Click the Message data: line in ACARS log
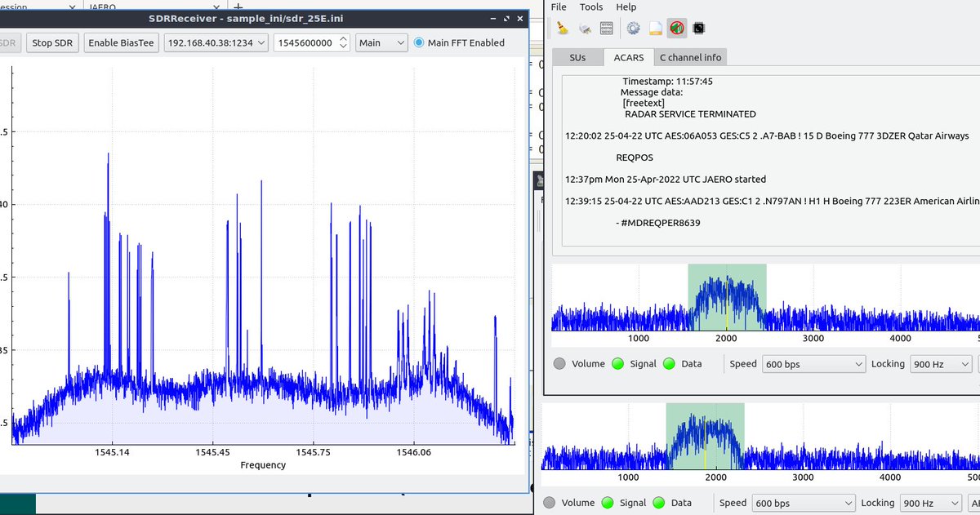 coord(652,92)
